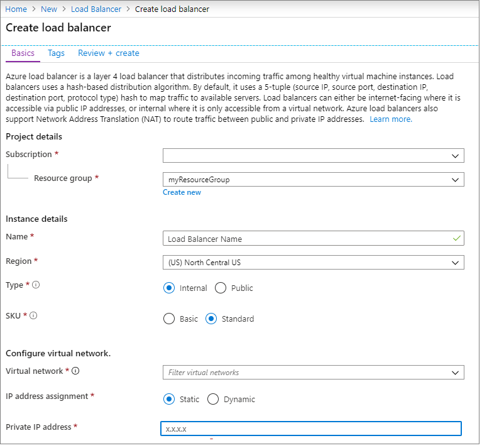Click the Type info icon
The height and width of the screenshot is (448, 482).
[36, 285]
